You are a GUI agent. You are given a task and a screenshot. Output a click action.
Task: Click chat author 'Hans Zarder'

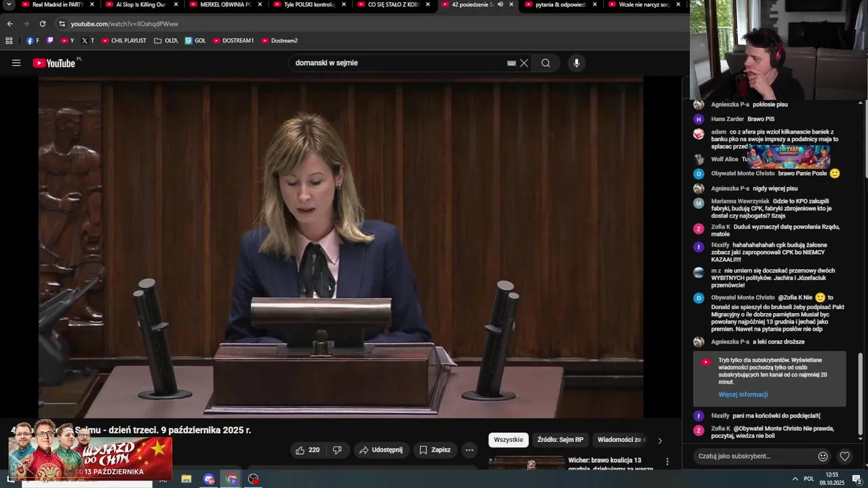(x=728, y=119)
